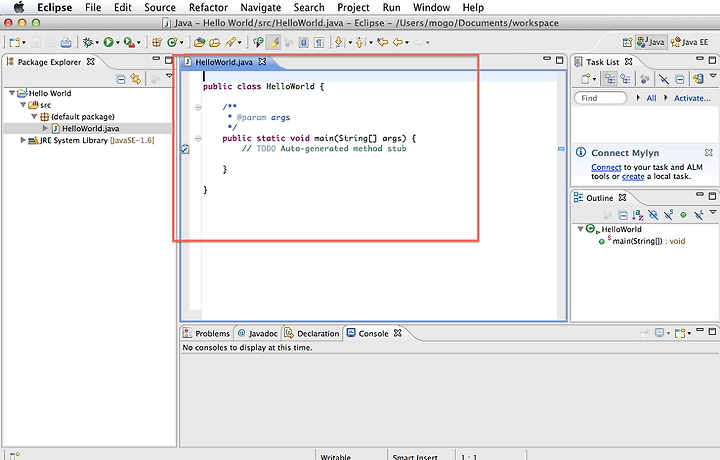Dismiss the Connect Mylyn notice
The image size is (720, 460).
pyautogui.click(x=709, y=152)
